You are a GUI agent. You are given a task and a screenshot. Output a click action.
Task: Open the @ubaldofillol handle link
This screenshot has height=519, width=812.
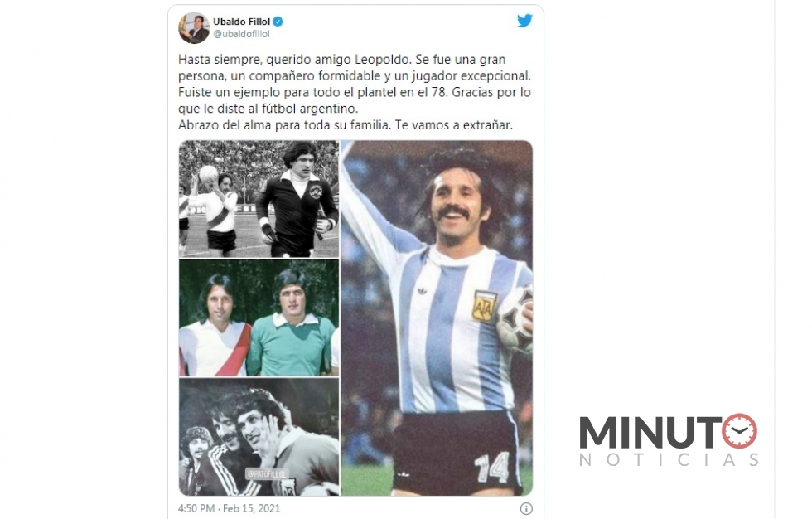click(241, 34)
